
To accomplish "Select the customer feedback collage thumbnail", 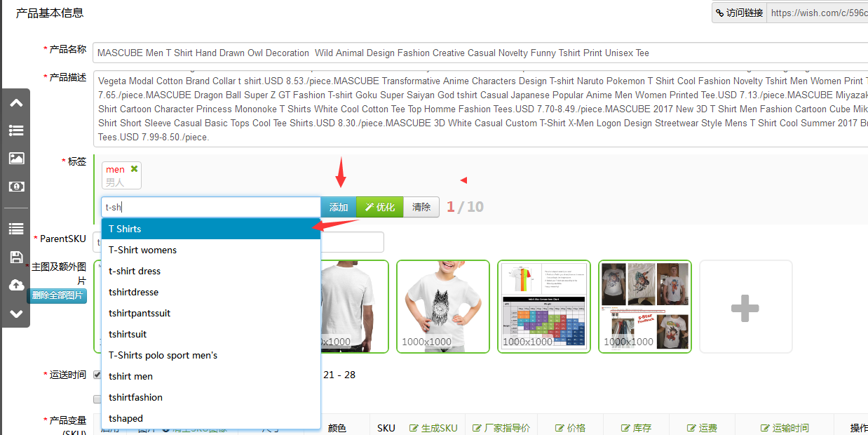I will pos(645,307).
